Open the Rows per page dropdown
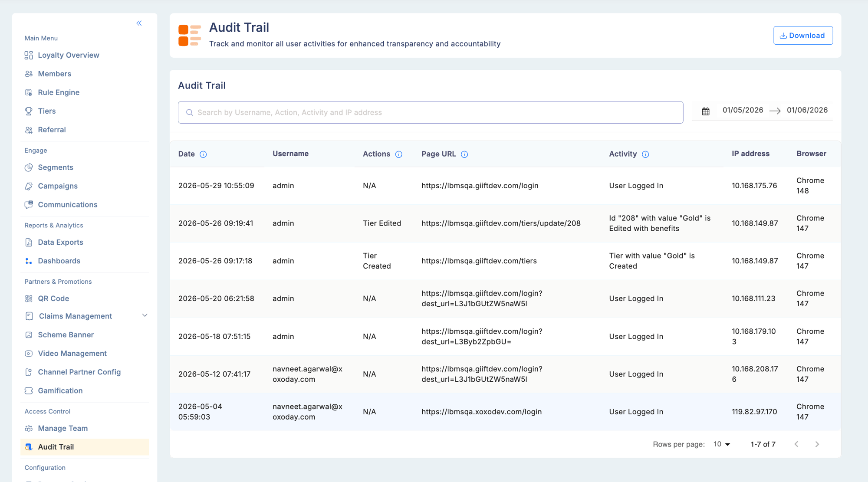 722,444
